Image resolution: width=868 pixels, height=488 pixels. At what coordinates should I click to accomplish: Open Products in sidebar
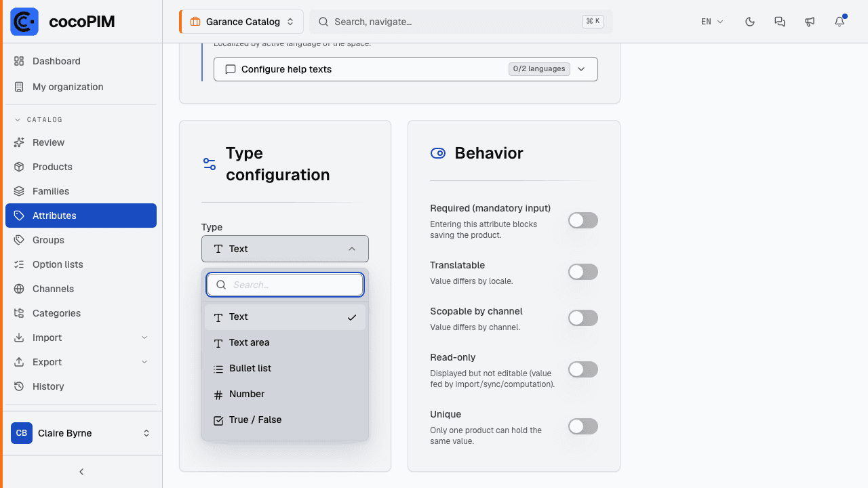tap(81, 167)
